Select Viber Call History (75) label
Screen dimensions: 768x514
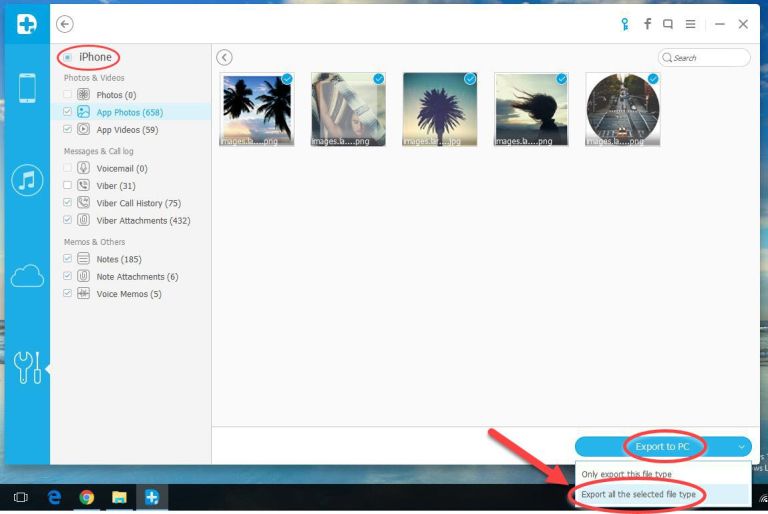click(x=139, y=203)
